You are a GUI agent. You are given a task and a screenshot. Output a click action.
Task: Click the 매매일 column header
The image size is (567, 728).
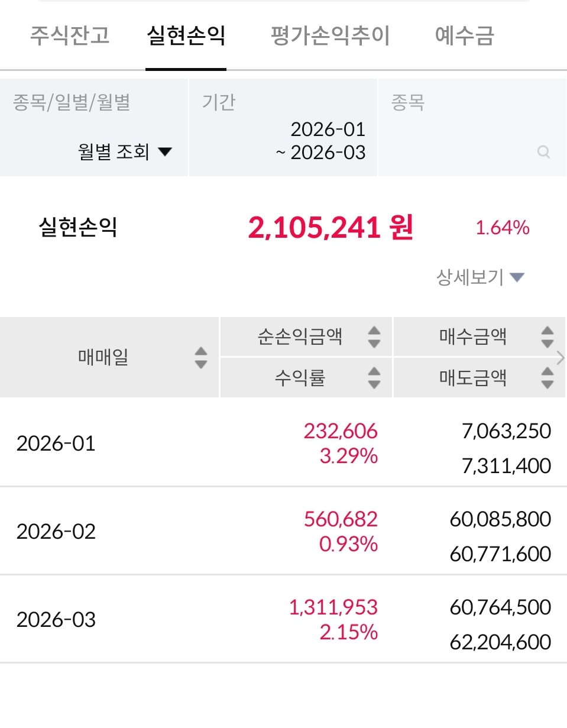[x=103, y=357]
